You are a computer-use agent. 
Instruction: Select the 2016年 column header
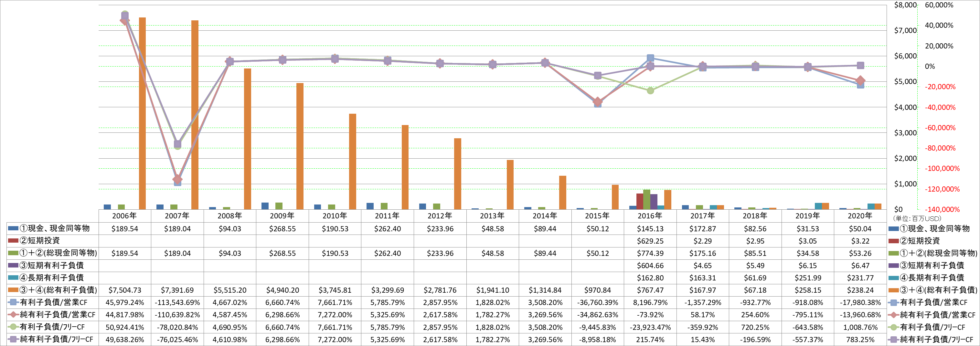click(x=650, y=215)
